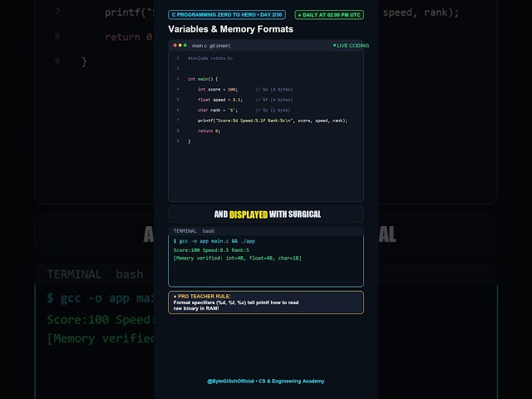The image size is (532, 399).
Task: Click the yellow dot in the main.c title bar
Action: 180,45
